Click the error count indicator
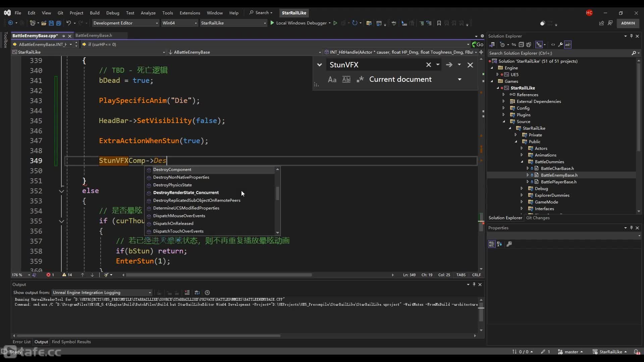Viewport: 644px width, 362px height. (x=50, y=275)
